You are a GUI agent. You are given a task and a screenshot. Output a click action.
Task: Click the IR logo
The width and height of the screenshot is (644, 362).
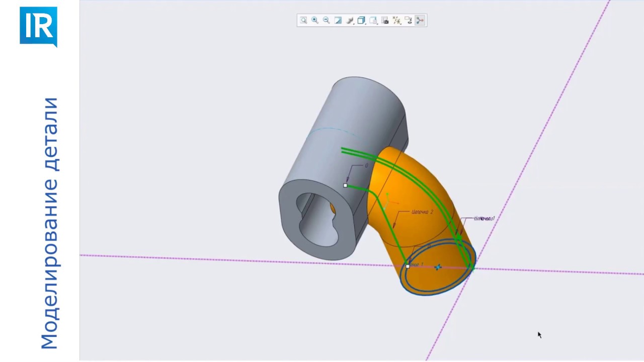tap(39, 27)
